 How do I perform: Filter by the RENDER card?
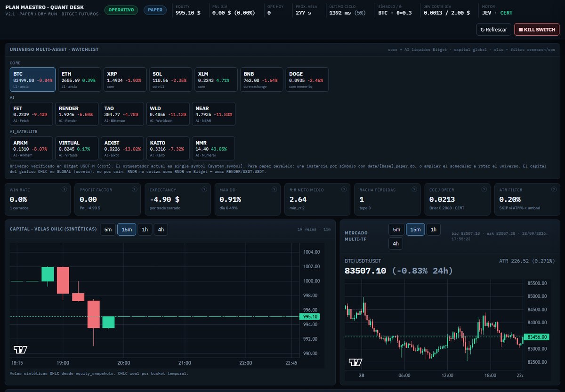click(77, 114)
